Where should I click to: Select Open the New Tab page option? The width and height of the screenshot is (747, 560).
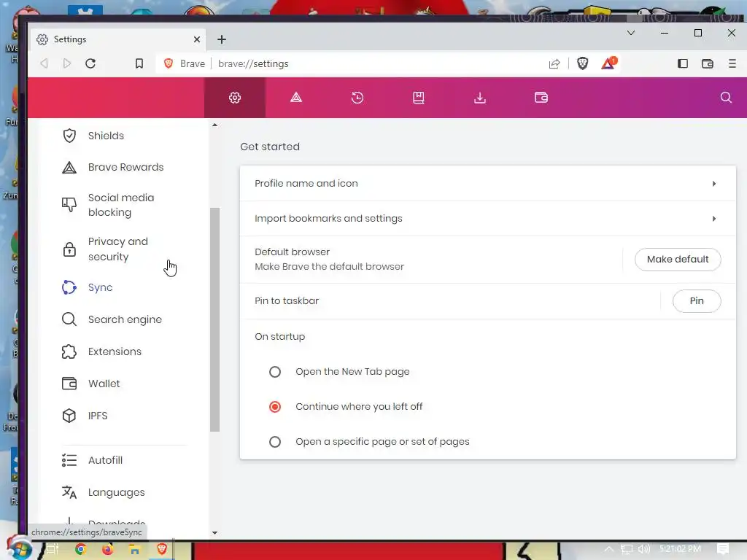pos(275,372)
